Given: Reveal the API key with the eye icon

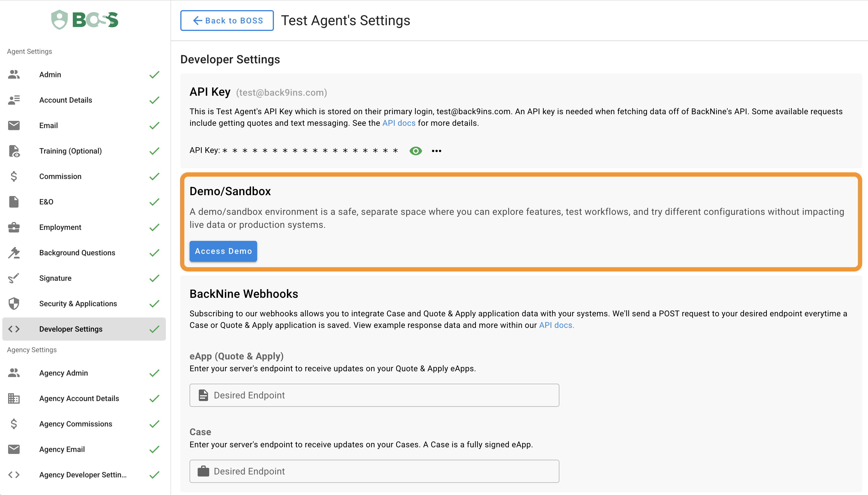Looking at the screenshot, I should click(x=416, y=151).
